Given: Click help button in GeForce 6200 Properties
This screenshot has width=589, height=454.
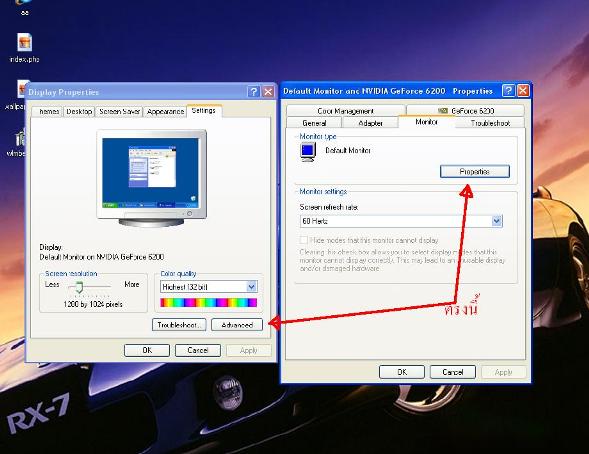Looking at the screenshot, I should (x=508, y=90).
